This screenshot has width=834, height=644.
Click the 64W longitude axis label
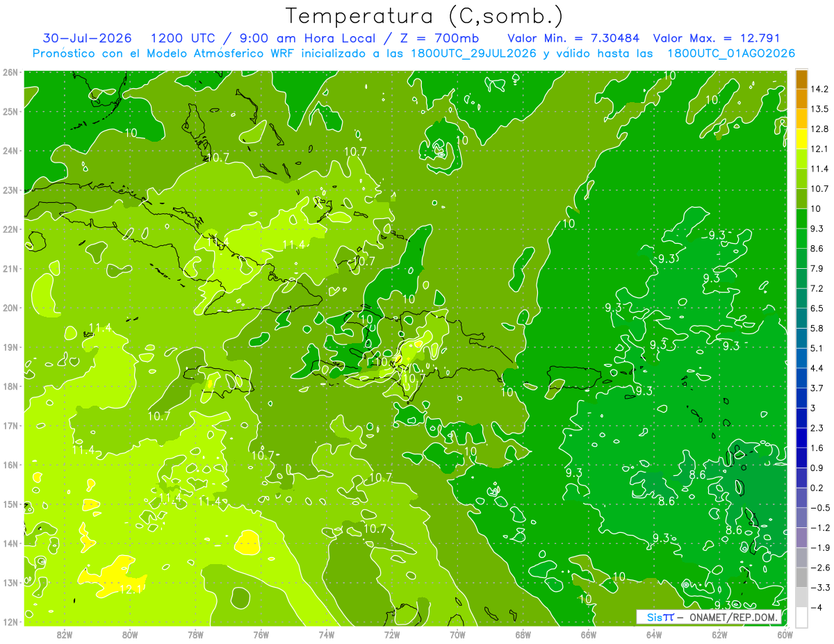click(654, 634)
